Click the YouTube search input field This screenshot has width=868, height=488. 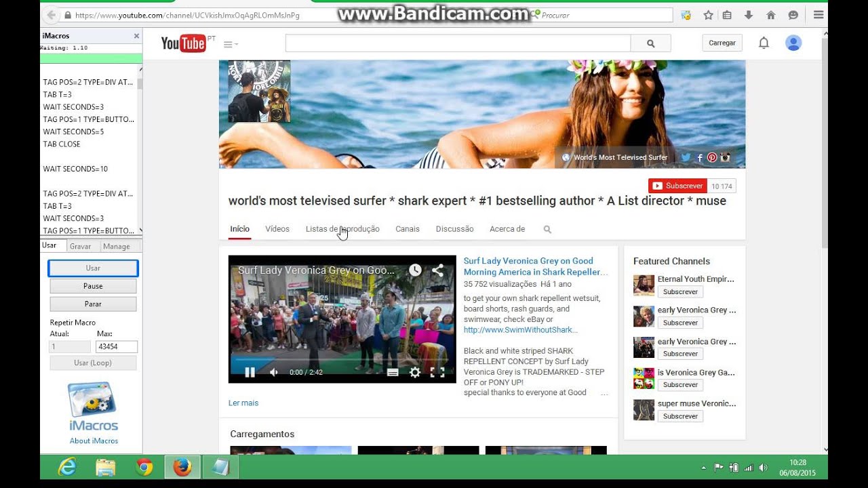458,43
